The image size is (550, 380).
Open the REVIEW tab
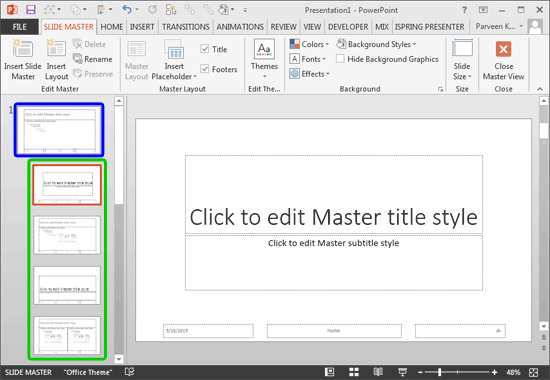coord(283,27)
